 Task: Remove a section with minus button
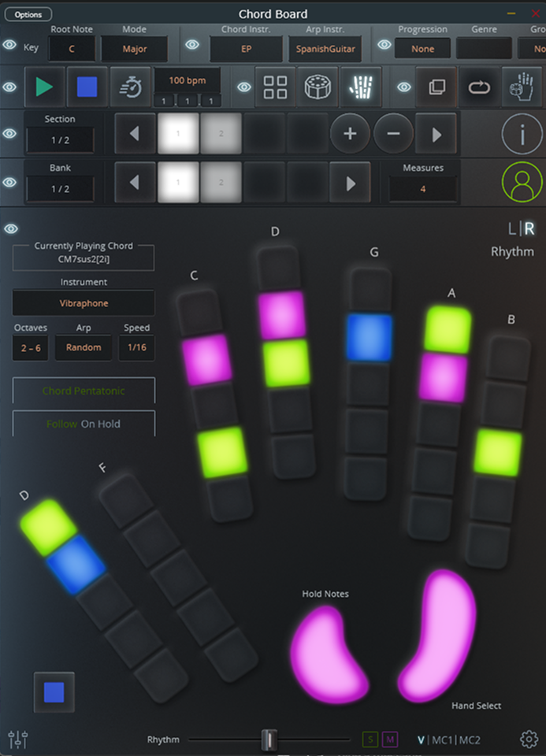click(x=393, y=134)
